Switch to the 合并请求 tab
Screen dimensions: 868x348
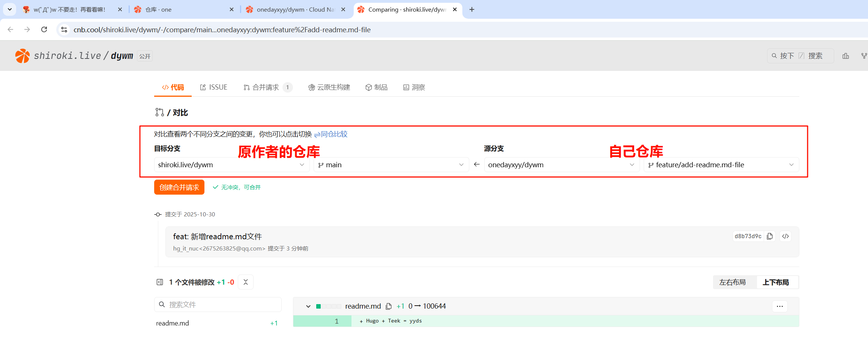(x=266, y=87)
